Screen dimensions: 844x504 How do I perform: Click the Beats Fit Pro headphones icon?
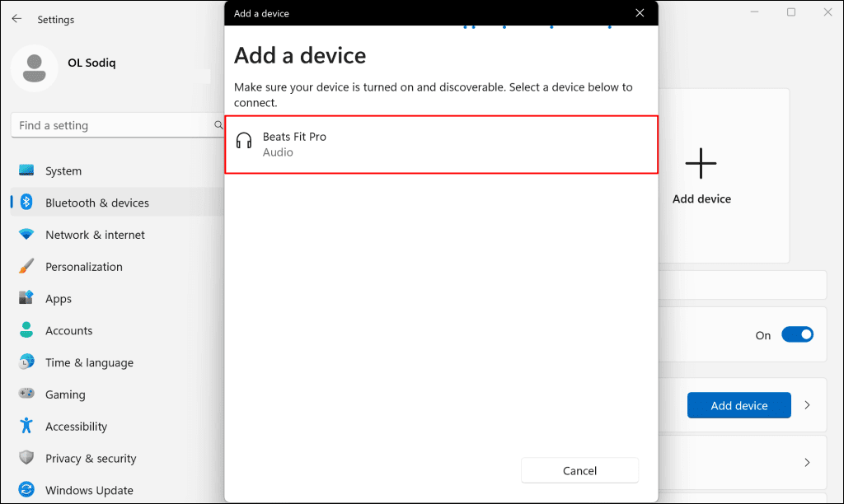pos(244,141)
